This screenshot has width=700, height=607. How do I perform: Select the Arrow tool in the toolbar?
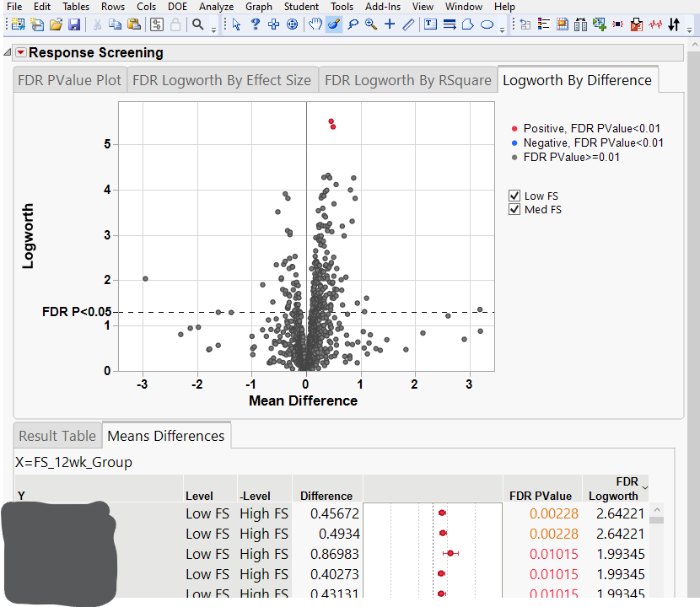click(x=235, y=25)
